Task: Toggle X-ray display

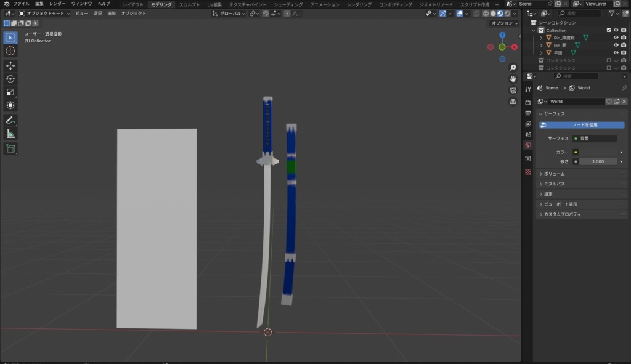Action: click(476, 14)
